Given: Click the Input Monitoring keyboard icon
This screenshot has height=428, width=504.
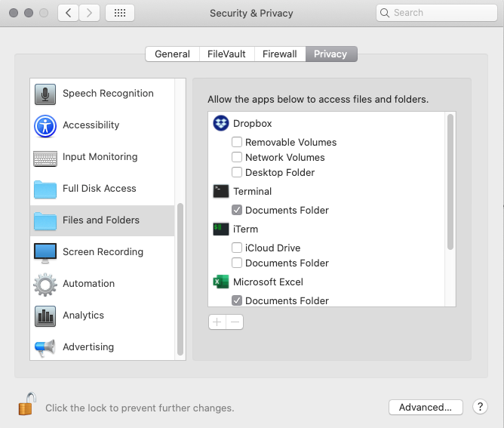Looking at the screenshot, I should pyautogui.click(x=45, y=159).
